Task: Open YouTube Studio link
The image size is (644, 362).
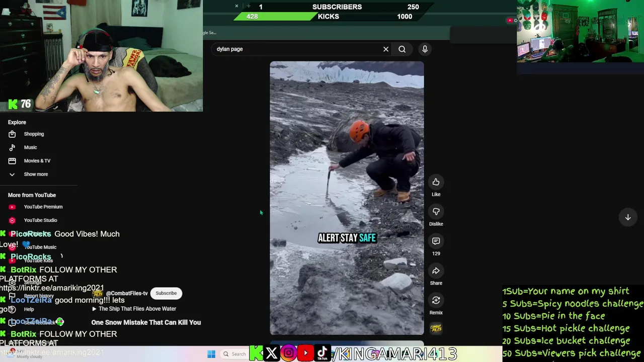Action: (40, 220)
